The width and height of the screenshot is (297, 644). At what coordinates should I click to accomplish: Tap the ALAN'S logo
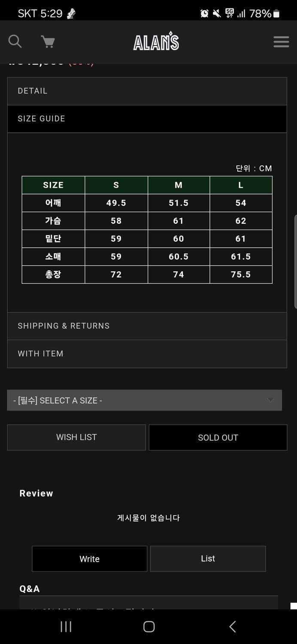pyautogui.click(x=156, y=42)
